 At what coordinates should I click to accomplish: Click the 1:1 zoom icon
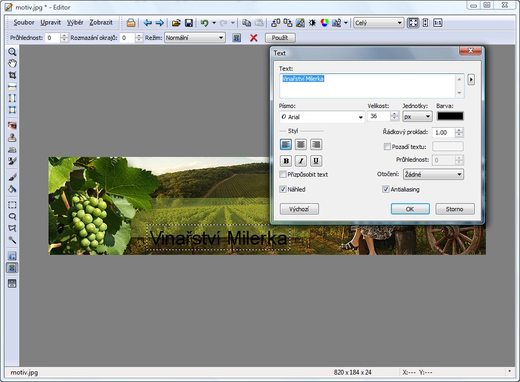438,23
